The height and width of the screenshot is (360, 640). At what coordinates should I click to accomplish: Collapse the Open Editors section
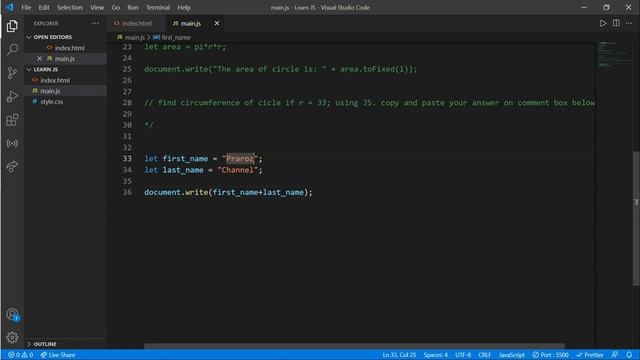pyautogui.click(x=65, y=37)
